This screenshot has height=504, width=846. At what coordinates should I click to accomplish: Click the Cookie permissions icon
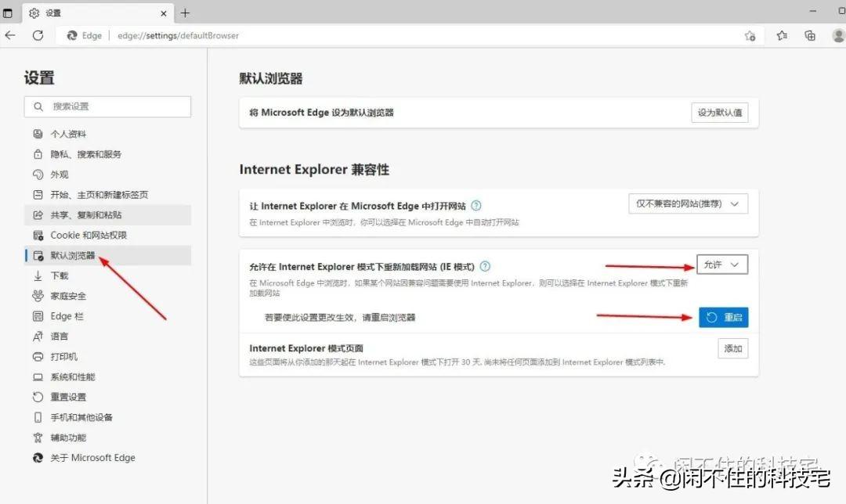[38, 235]
